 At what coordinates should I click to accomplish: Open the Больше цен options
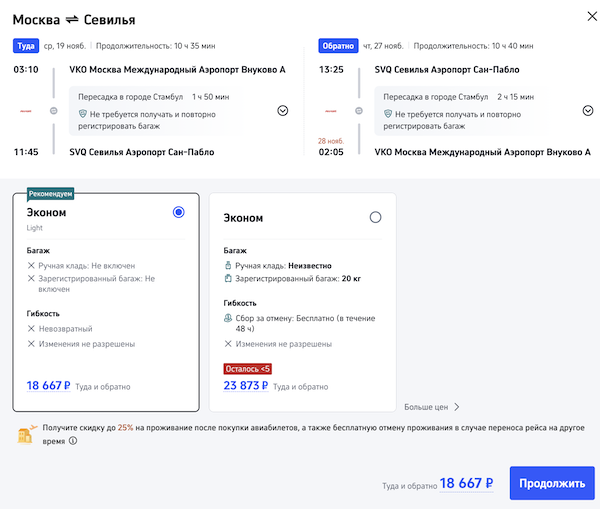click(432, 407)
